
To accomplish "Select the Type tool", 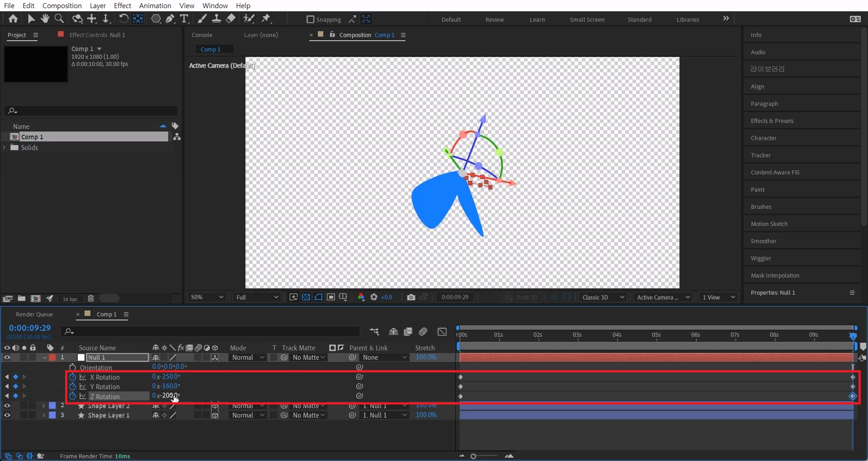I will coord(184,19).
